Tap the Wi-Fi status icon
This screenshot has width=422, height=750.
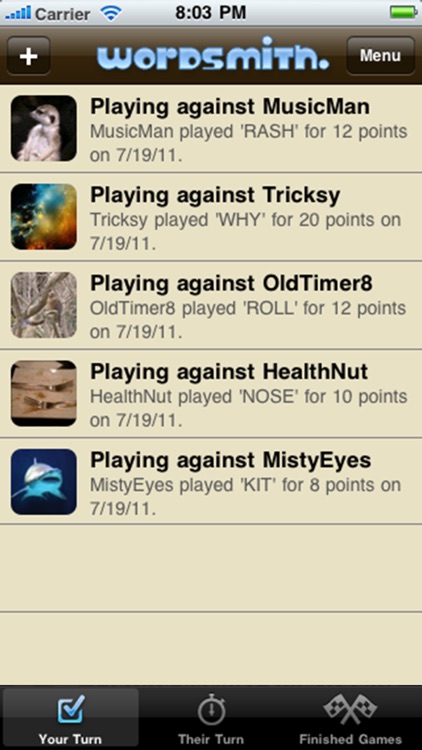[x=111, y=13]
